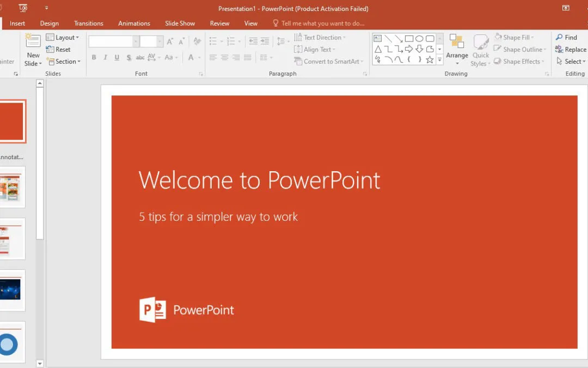The width and height of the screenshot is (588, 368).
Task: Toggle Underline formatting
Action: pos(117,57)
